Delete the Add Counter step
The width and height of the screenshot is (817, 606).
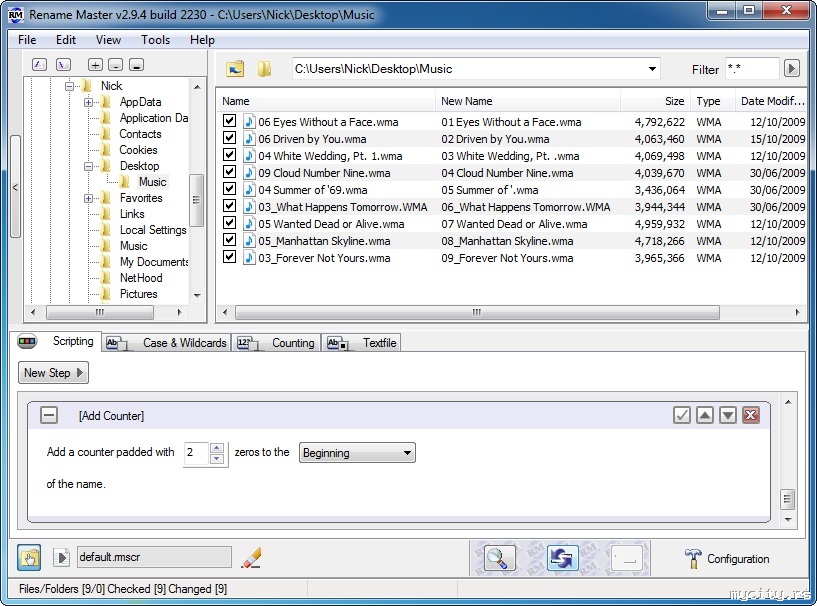(751, 415)
